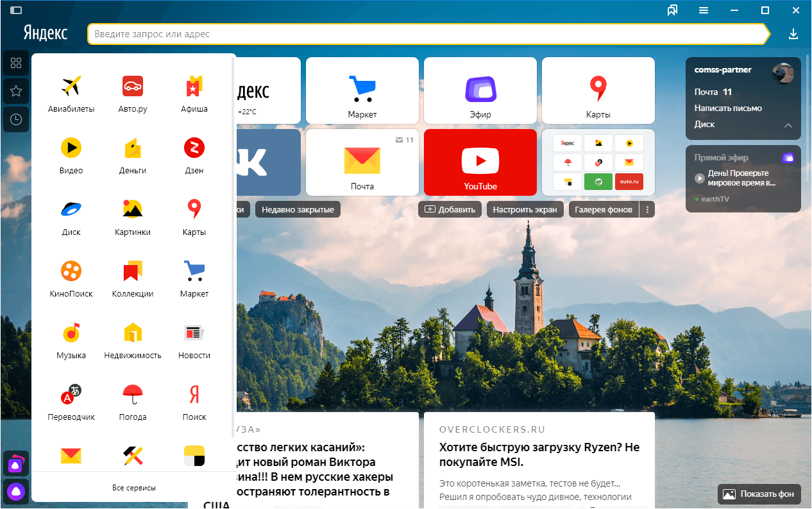Click Написать письмо in the account widget
Screen dimensions: 812x509
coord(728,108)
